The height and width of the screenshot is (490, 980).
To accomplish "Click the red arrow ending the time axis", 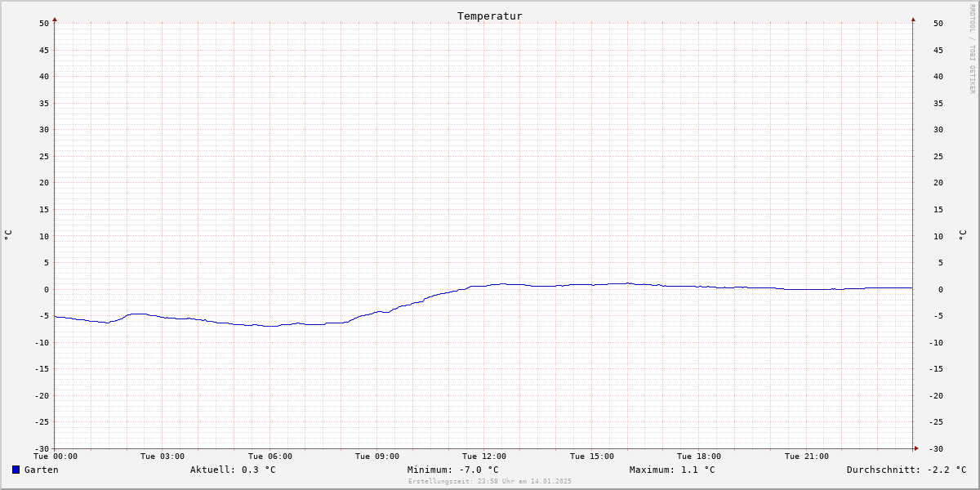I will (916, 448).
